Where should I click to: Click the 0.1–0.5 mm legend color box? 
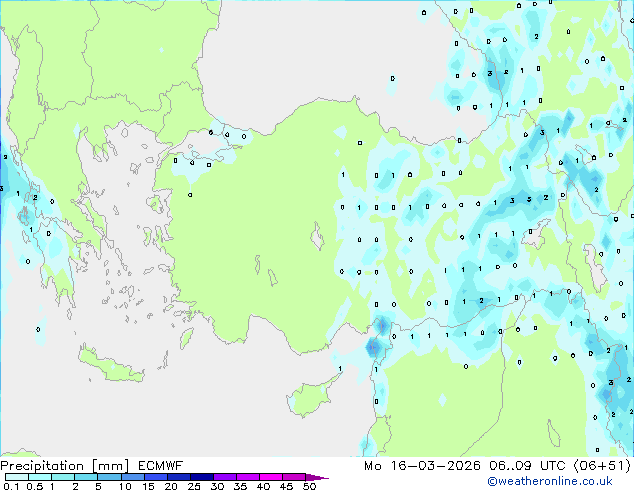(17, 477)
